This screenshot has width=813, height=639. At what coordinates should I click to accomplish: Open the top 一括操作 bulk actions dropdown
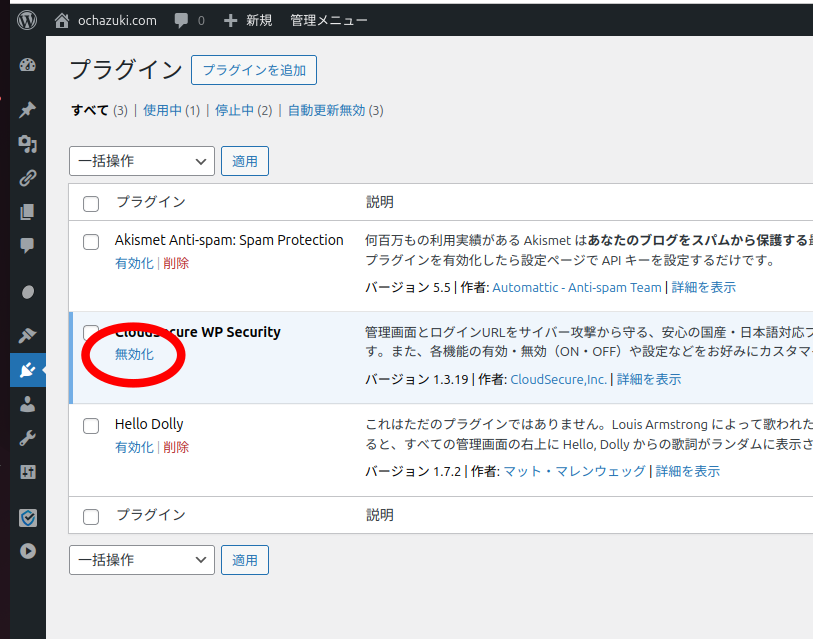[141, 161]
